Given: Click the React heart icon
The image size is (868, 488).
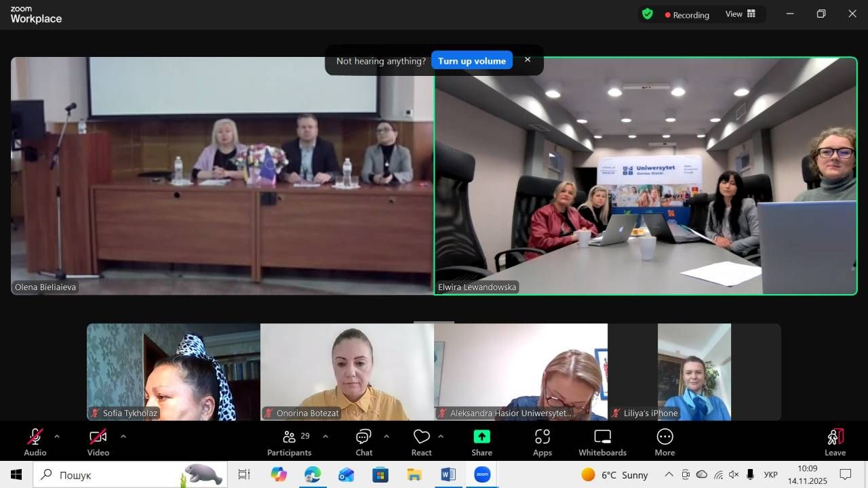Looking at the screenshot, I should pos(421,442).
